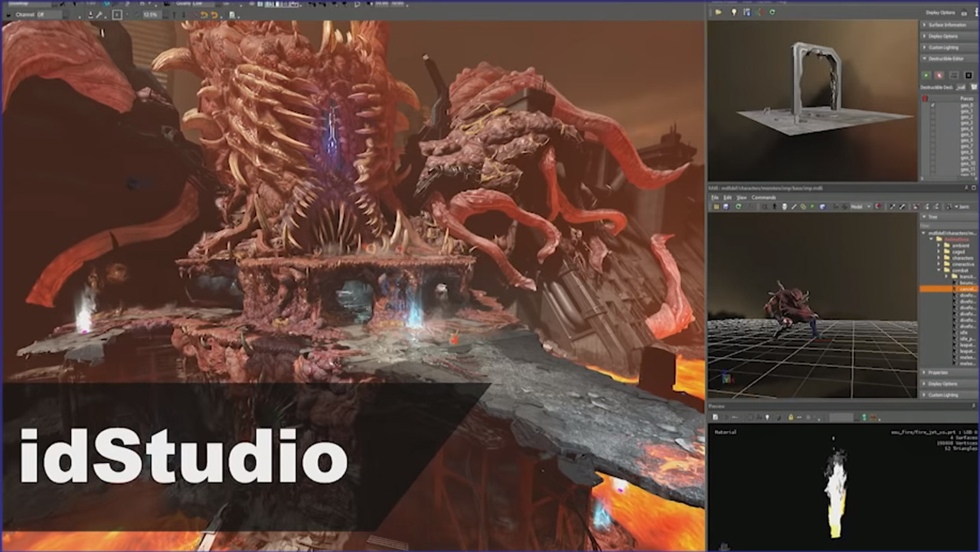Open the Model dropdown in MD6 toolbar
The height and width of the screenshot is (552, 980).
(861, 207)
